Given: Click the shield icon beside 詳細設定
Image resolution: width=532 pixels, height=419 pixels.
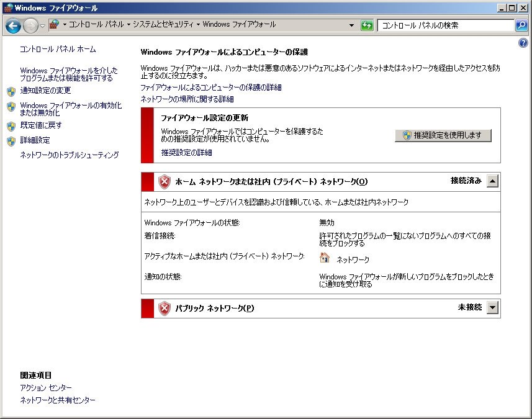Looking at the screenshot, I should pos(11,142).
